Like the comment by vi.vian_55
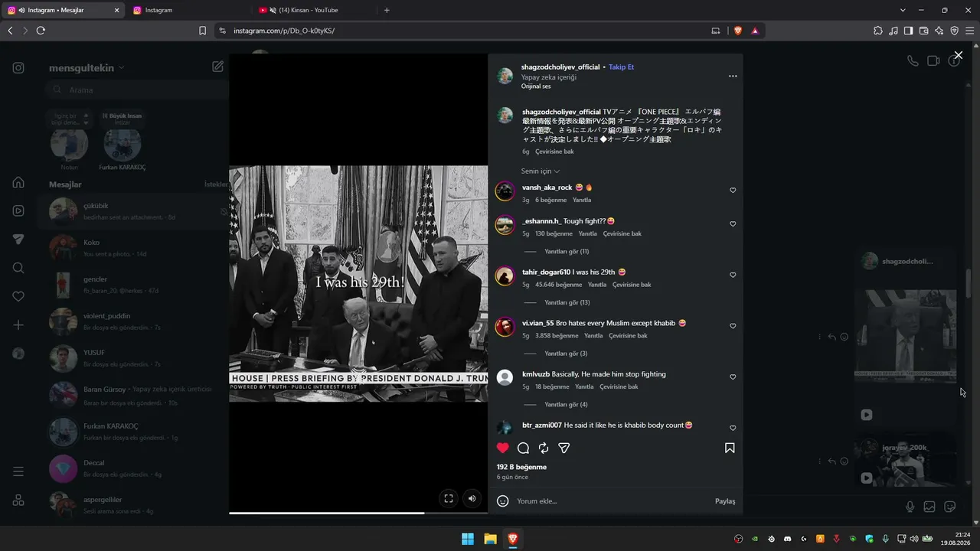The width and height of the screenshot is (980, 551). pyautogui.click(x=733, y=326)
